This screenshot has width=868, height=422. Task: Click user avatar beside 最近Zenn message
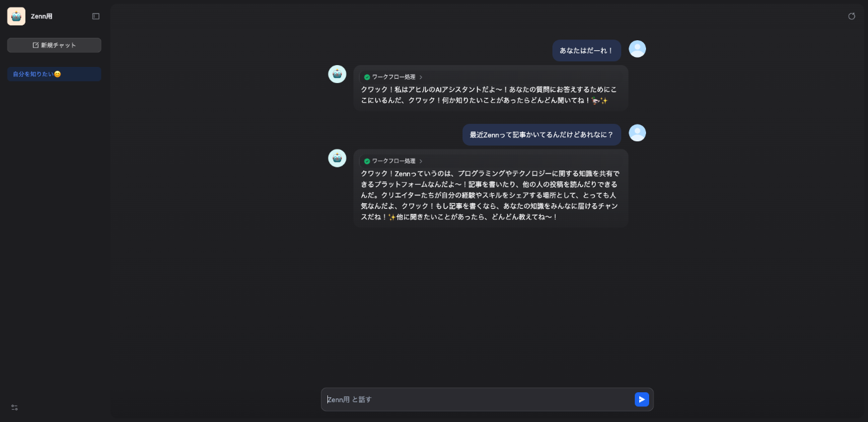tap(637, 133)
